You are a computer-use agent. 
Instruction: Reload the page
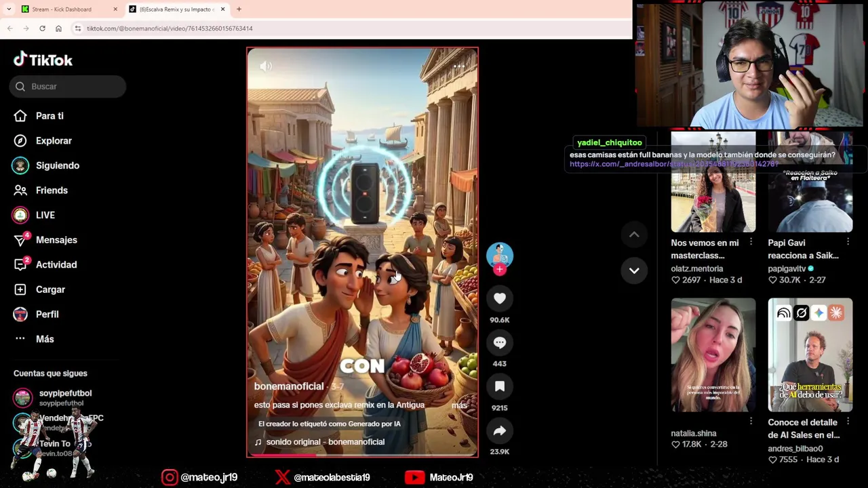[x=42, y=28]
